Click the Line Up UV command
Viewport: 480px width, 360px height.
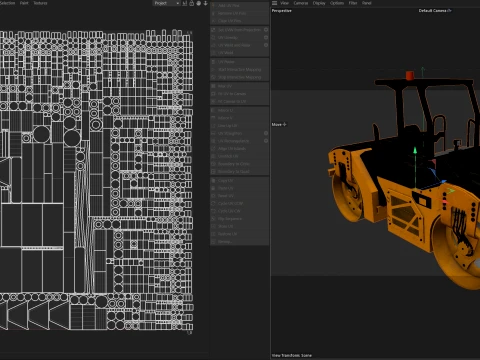point(239,126)
